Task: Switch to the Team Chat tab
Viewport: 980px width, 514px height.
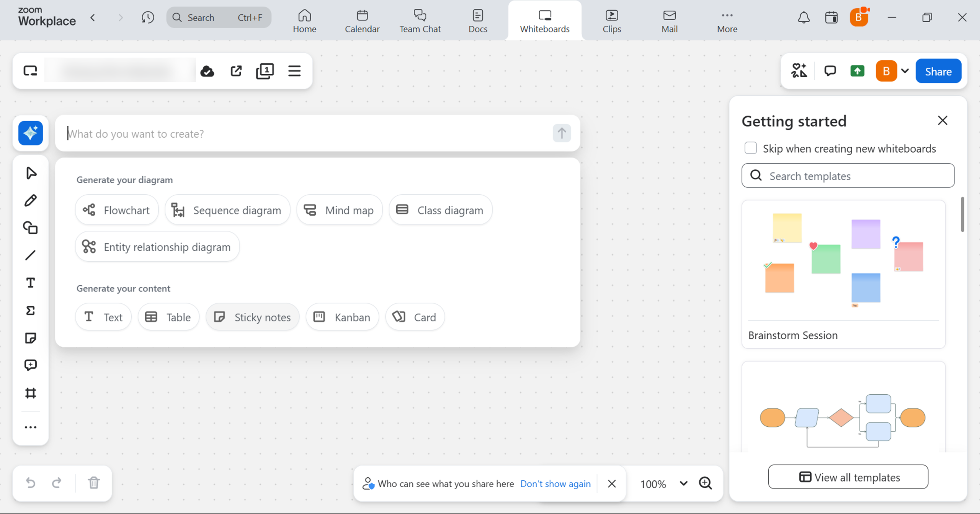Action: coord(420,21)
